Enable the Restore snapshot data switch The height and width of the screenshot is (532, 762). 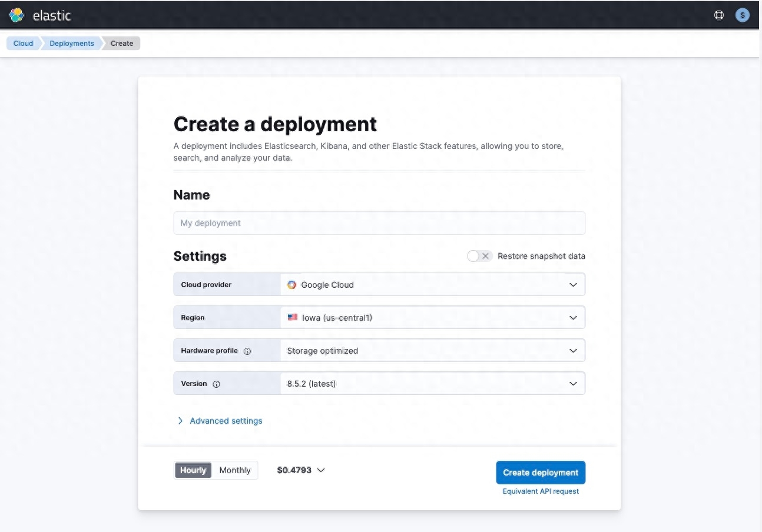[x=479, y=256]
